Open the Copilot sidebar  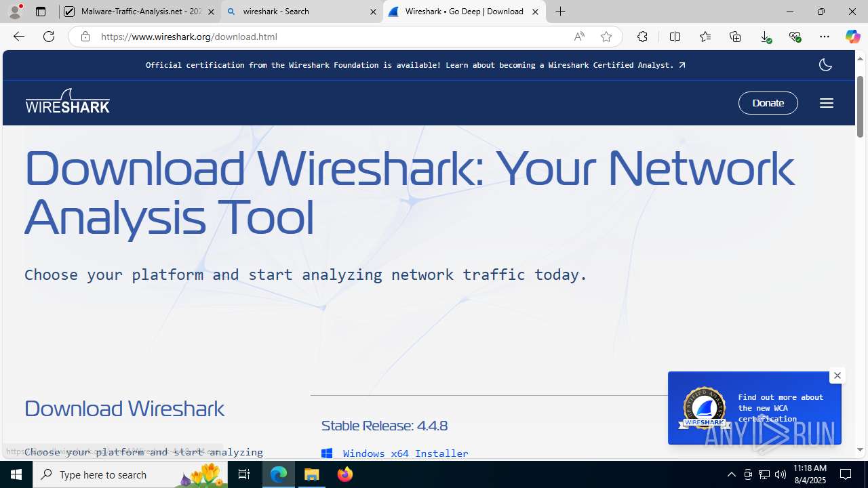(852, 37)
